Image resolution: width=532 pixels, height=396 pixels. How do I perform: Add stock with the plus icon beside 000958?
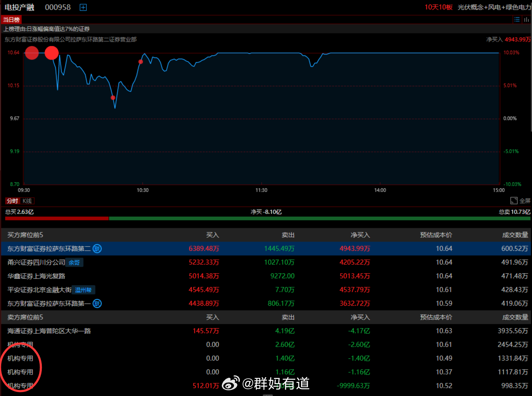[x=83, y=8]
